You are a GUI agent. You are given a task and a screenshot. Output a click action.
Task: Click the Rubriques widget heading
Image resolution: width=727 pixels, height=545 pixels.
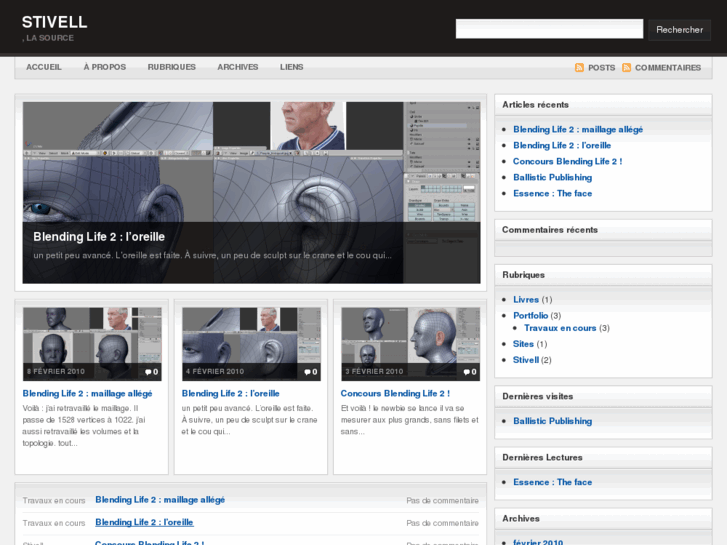coord(523,275)
